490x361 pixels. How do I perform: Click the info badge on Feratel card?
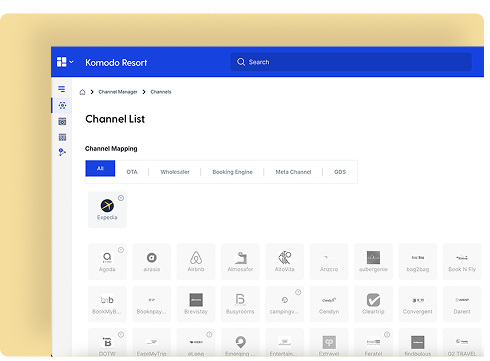[387, 335]
